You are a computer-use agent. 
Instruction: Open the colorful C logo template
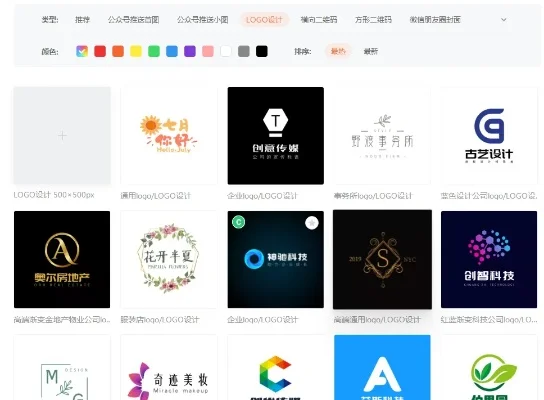276,367
